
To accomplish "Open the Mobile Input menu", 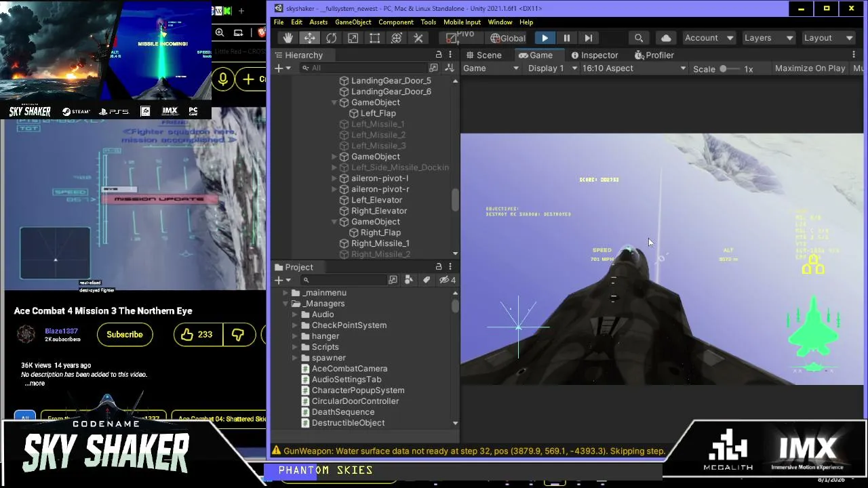I will pos(462,22).
